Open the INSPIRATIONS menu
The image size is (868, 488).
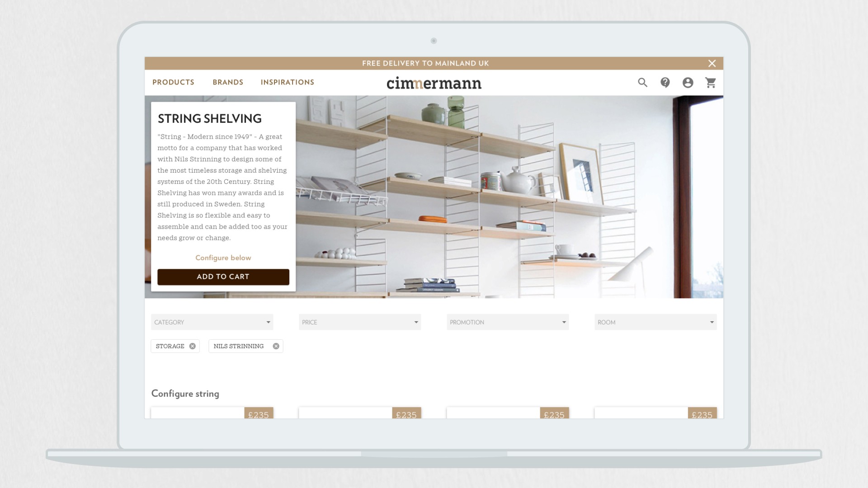click(x=287, y=82)
